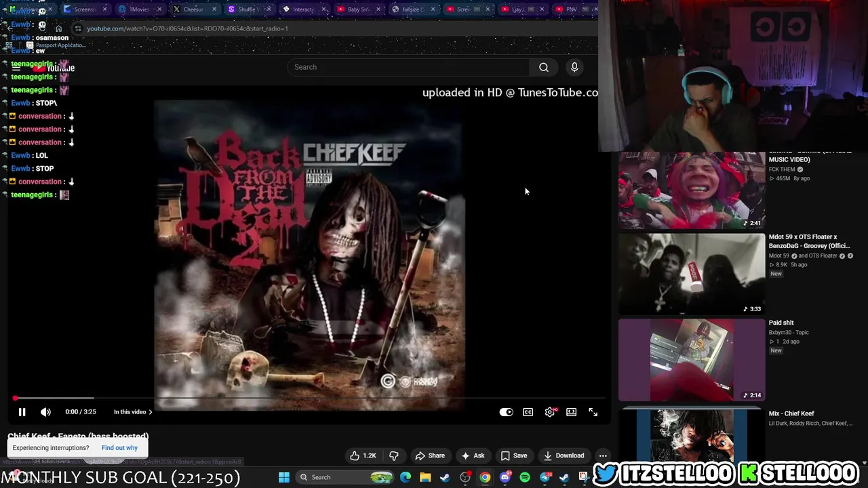Open site information icon in address bar
Viewport: 868px width, 488px height.
78,28
